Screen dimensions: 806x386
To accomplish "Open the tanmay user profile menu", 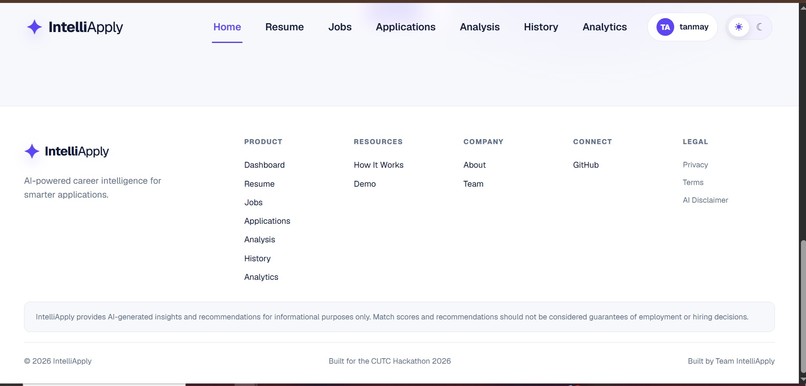I will click(682, 27).
